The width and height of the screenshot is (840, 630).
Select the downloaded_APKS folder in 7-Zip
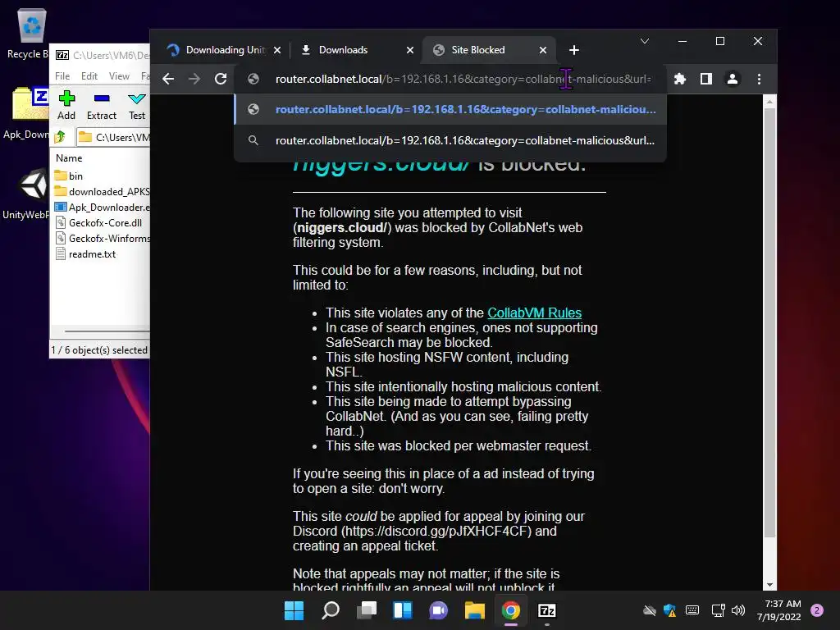click(102, 192)
